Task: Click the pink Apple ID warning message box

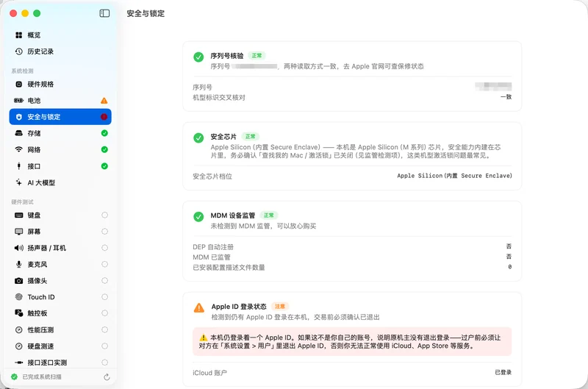Action: click(x=352, y=341)
